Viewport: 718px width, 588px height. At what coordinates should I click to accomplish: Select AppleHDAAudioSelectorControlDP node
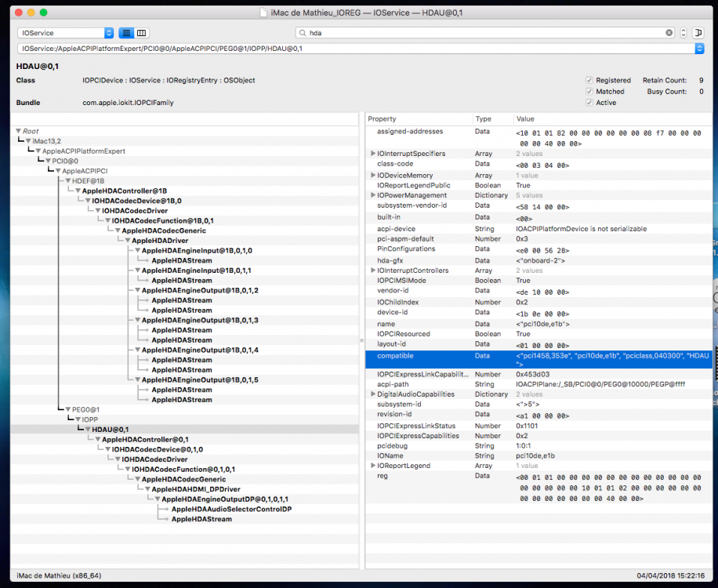pos(232,510)
